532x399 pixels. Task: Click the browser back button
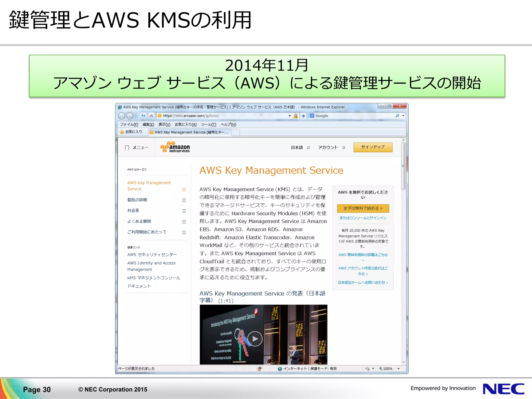pos(122,116)
